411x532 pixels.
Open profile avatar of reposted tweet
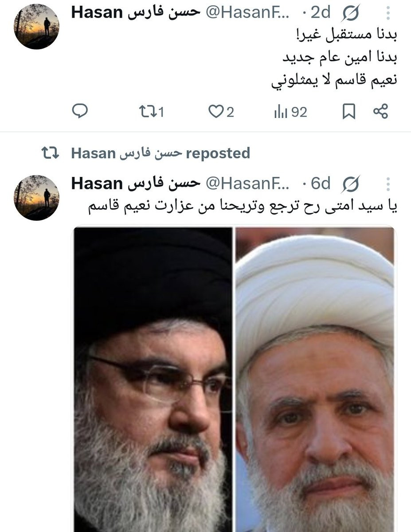36,198
